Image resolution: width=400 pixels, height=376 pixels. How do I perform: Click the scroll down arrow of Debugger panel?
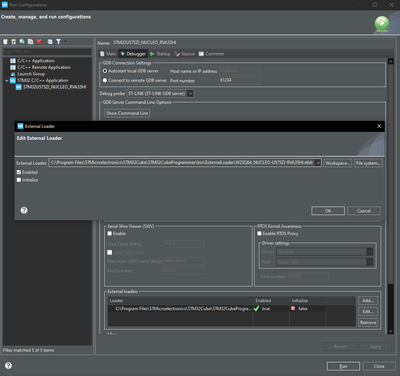391,331
